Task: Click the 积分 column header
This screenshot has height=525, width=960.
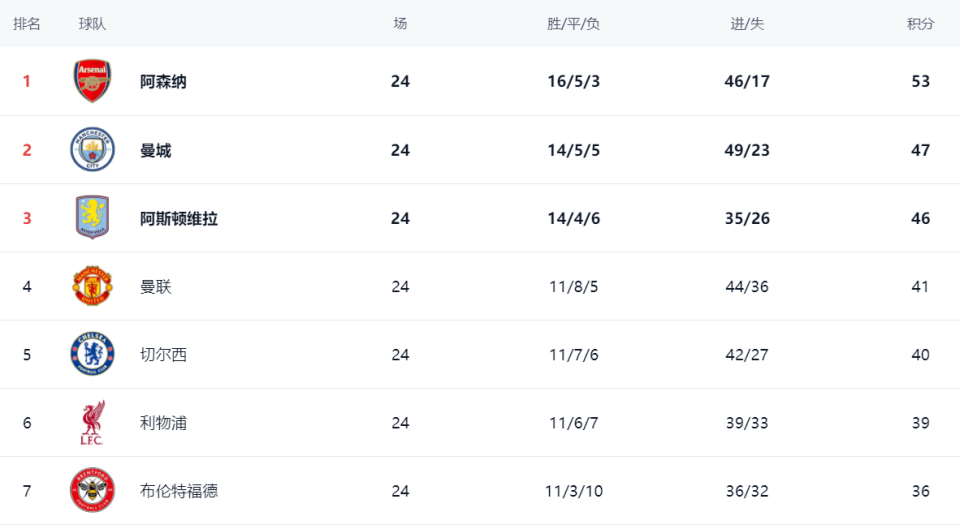Action: coord(920,24)
